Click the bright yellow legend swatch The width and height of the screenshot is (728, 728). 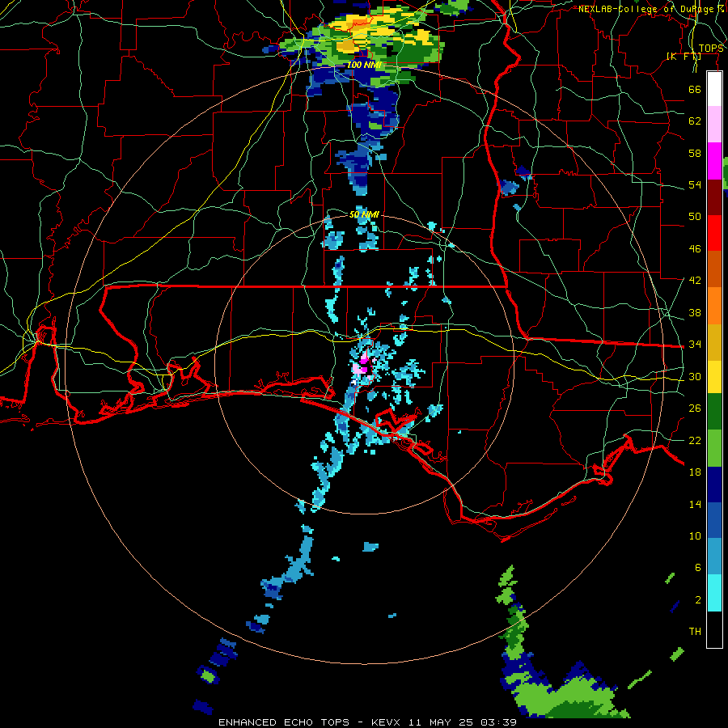(714, 377)
